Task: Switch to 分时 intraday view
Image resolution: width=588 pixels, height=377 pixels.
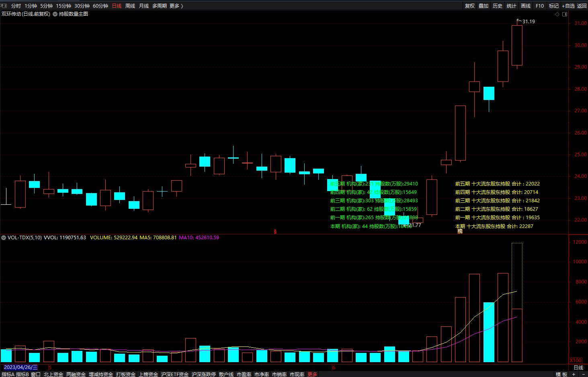Action: coord(16,6)
